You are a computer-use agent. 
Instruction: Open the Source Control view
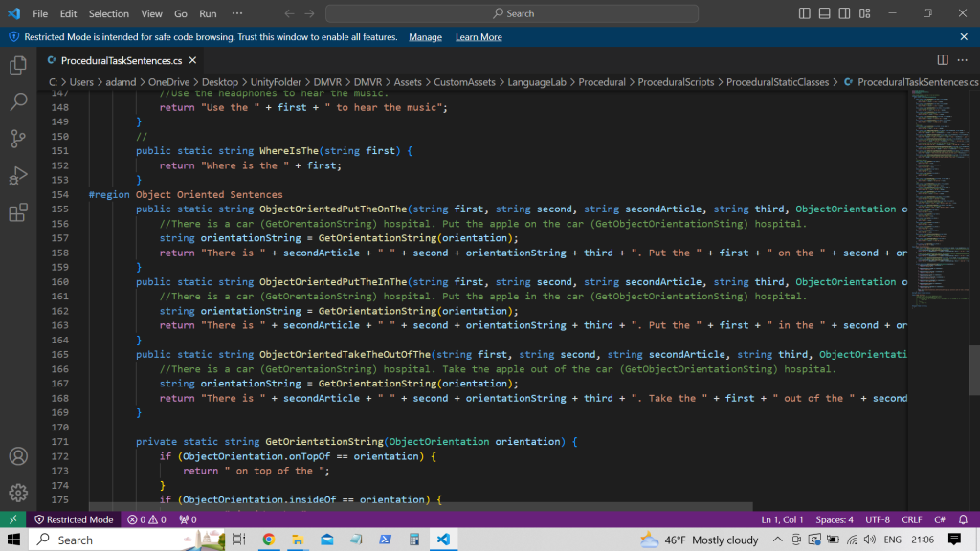18,138
